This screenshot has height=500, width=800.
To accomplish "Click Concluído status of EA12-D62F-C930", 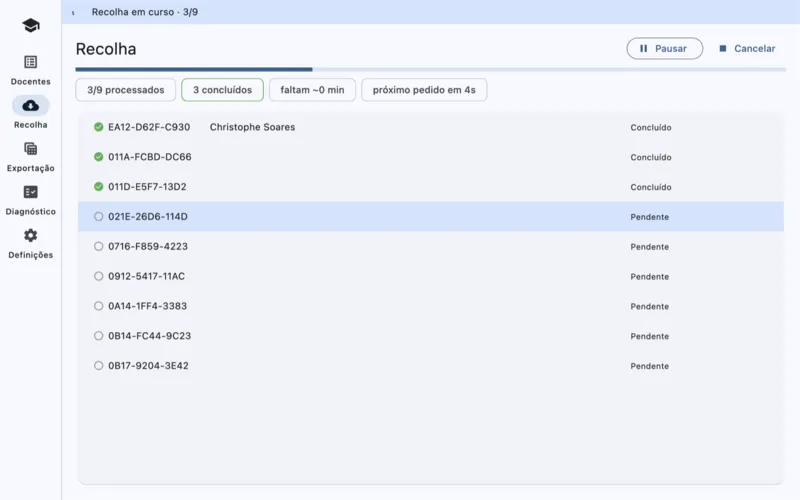I will point(651,128).
